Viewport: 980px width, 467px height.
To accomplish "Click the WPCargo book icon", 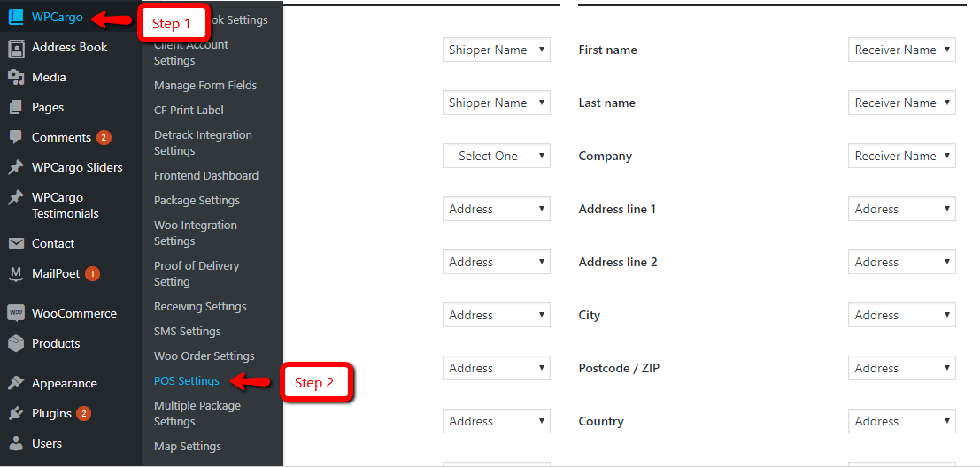I will pos(16,18).
